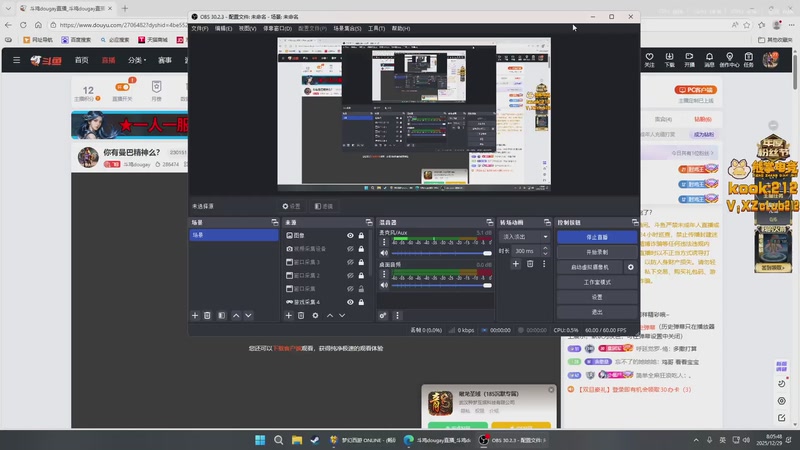
Task: Show the 视频采集设备 source using its eye icon
Action: (x=350, y=249)
